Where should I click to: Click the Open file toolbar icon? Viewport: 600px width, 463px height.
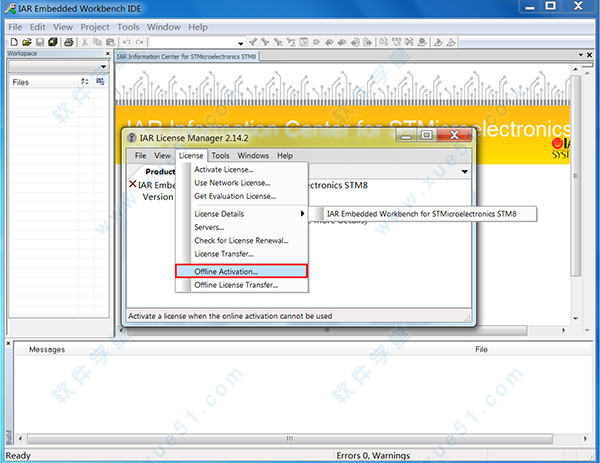point(27,42)
